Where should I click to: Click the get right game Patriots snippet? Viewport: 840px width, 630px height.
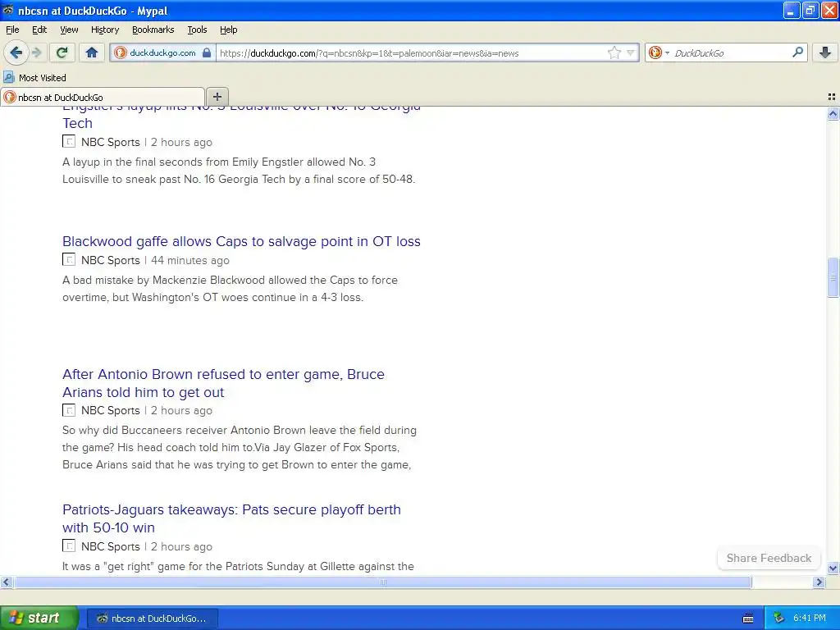(x=238, y=566)
